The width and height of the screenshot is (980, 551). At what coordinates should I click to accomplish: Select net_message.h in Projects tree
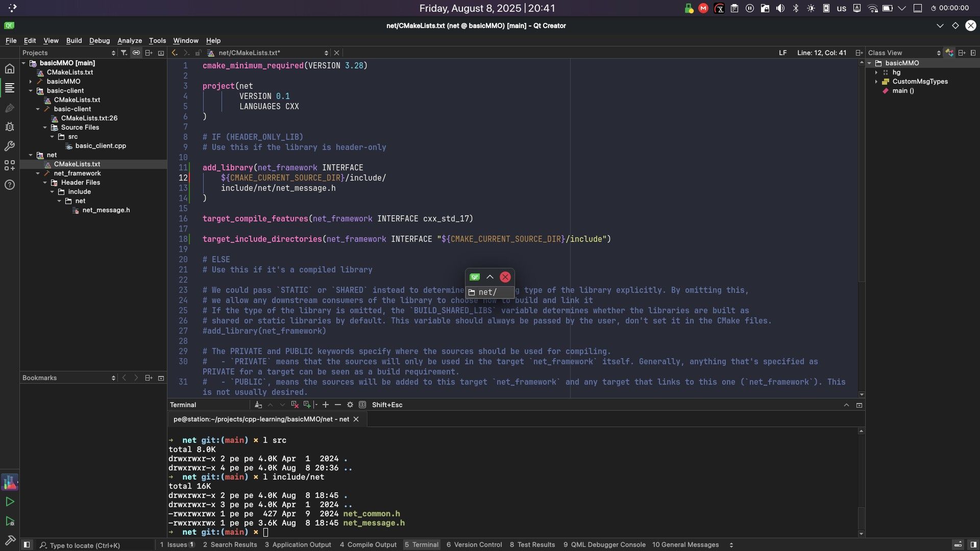[x=106, y=210]
